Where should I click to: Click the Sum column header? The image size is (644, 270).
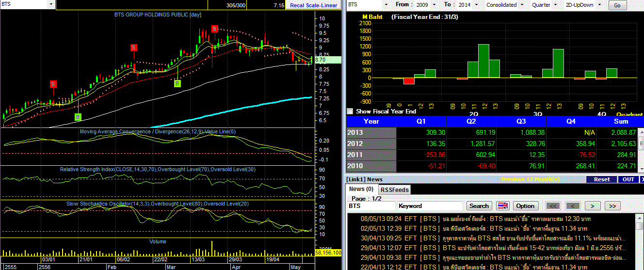pos(621,121)
